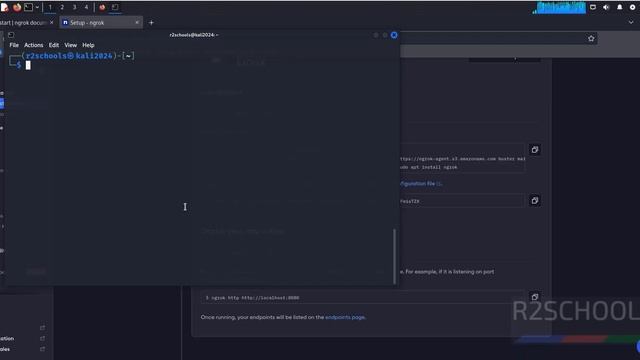The image size is (640, 360).
Task: Open the terminal File menu
Action: 14,45
